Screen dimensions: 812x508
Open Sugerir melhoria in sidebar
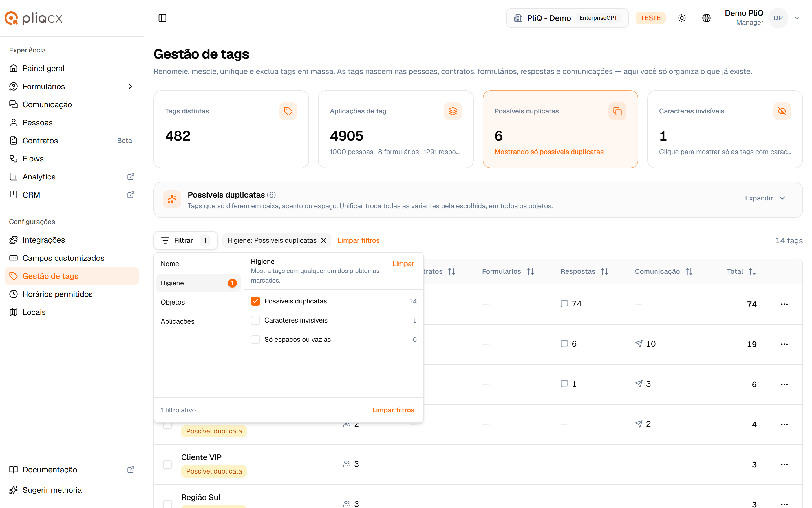72,490
